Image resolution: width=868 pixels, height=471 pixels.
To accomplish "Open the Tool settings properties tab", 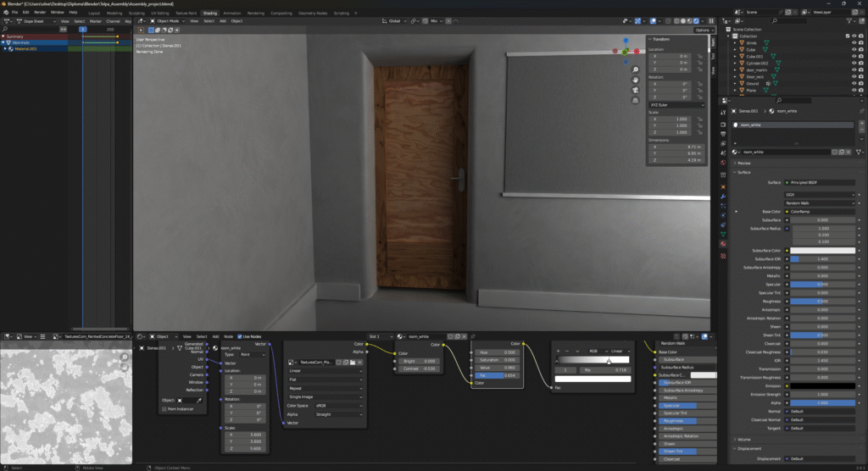I will pyautogui.click(x=723, y=113).
